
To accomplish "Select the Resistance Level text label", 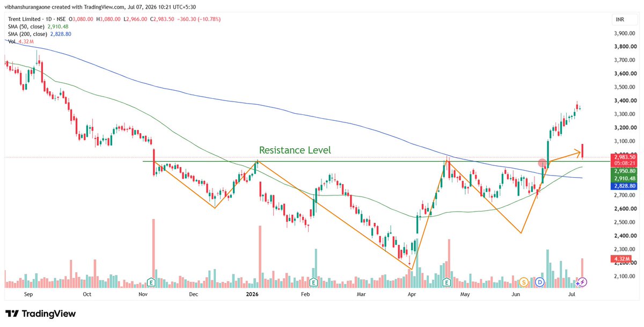I will [295, 150].
